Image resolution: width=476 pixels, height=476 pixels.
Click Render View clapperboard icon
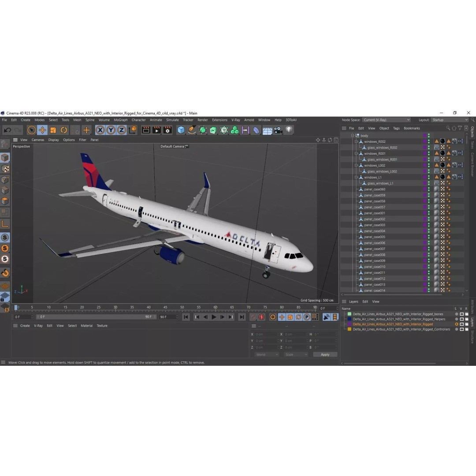(x=146, y=130)
